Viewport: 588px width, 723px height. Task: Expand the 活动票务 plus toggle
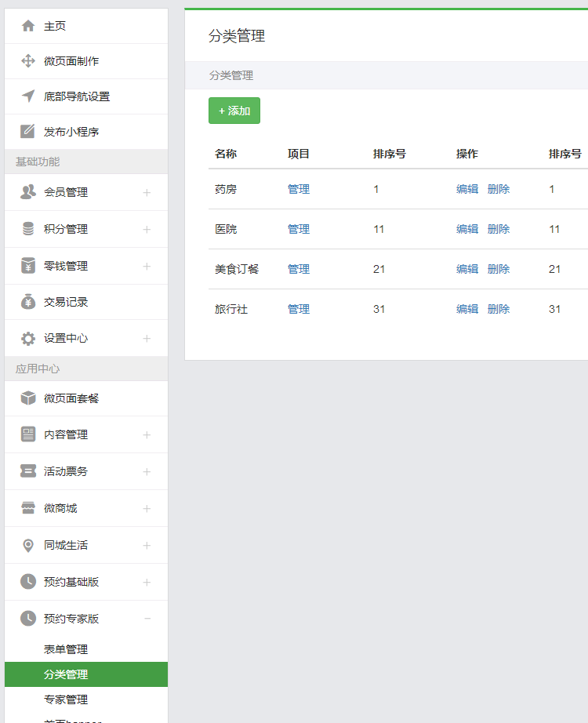tap(147, 472)
